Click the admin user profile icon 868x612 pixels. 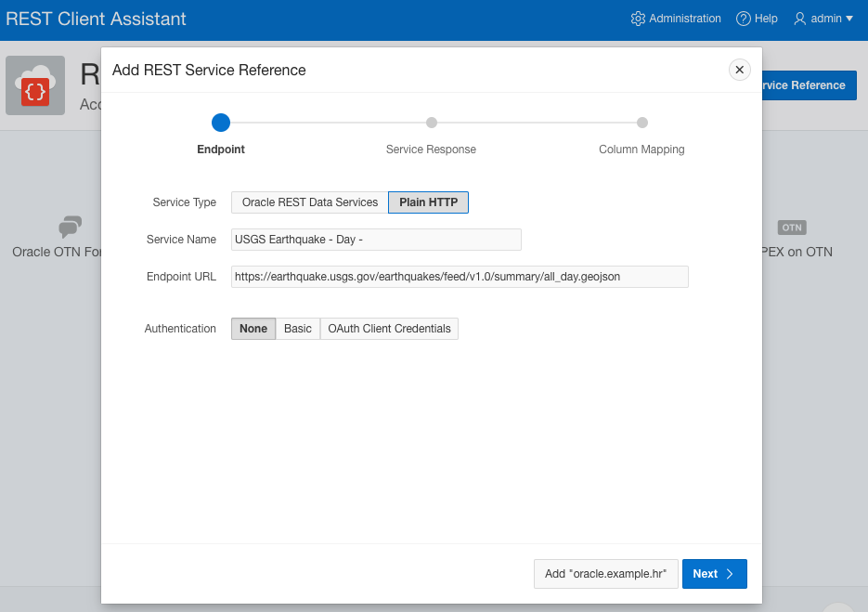(799, 19)
